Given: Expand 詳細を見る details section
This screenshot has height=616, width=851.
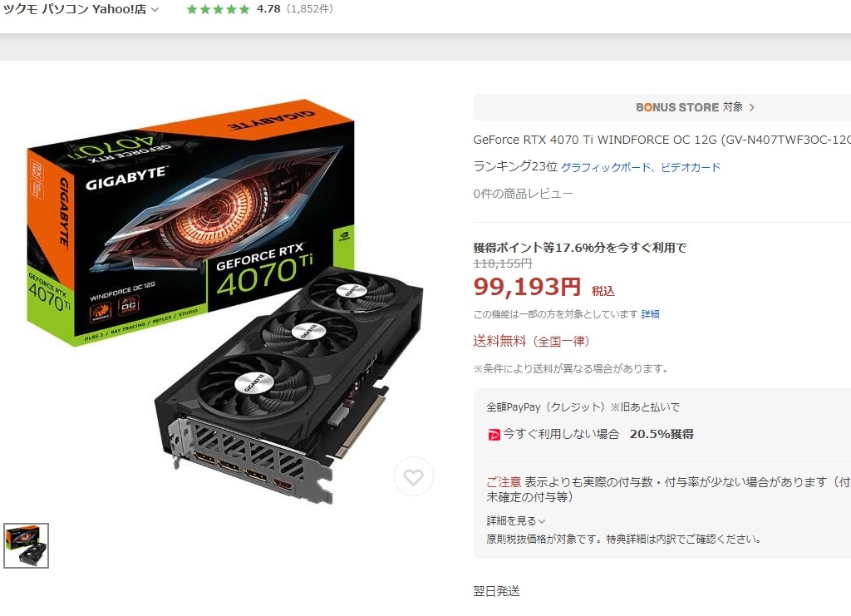Looking at the screenshot, I should click(x=515, y=521).
